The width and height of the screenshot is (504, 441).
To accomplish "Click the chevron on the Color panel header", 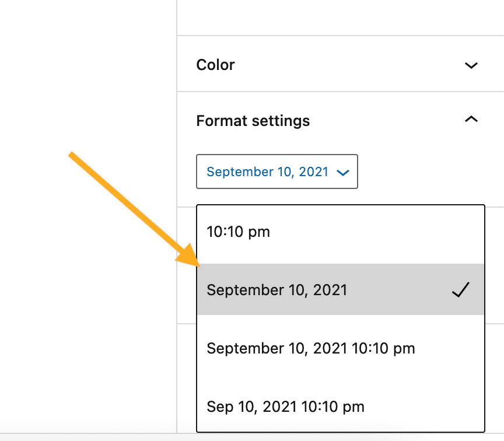I will 470,65.
